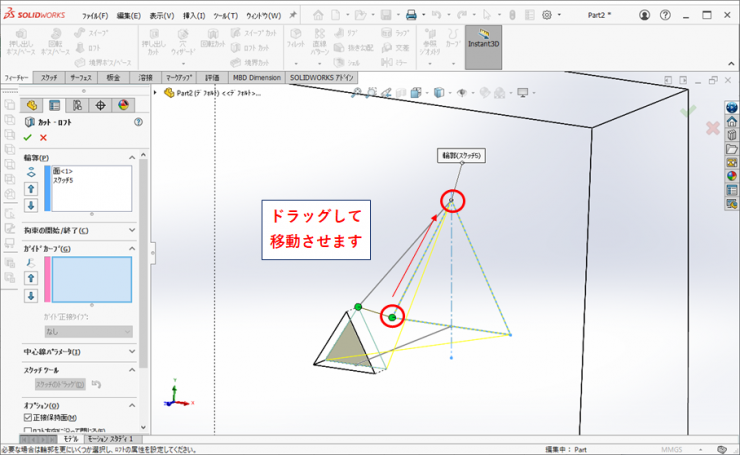Switch to the モーション スタディ 1 tab
This screenshot has height=455, width=740.
click(x=111, y=439)
